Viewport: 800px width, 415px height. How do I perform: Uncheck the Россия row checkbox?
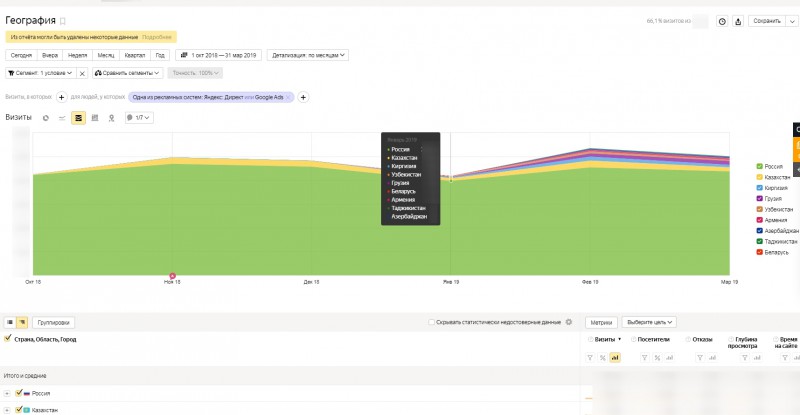(x=19, y=393)
